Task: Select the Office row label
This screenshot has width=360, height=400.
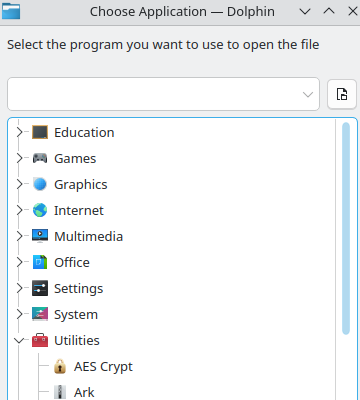Action: (x=72, y=263)
